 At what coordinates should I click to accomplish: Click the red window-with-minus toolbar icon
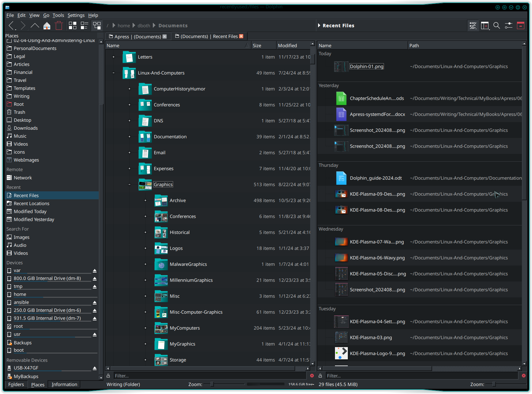521,26
